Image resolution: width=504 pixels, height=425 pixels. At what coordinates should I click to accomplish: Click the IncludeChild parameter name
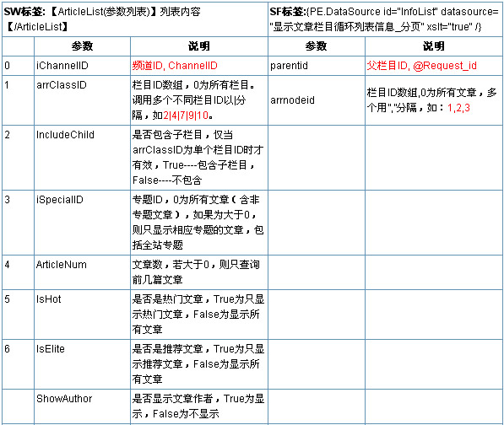click(65, 135)
